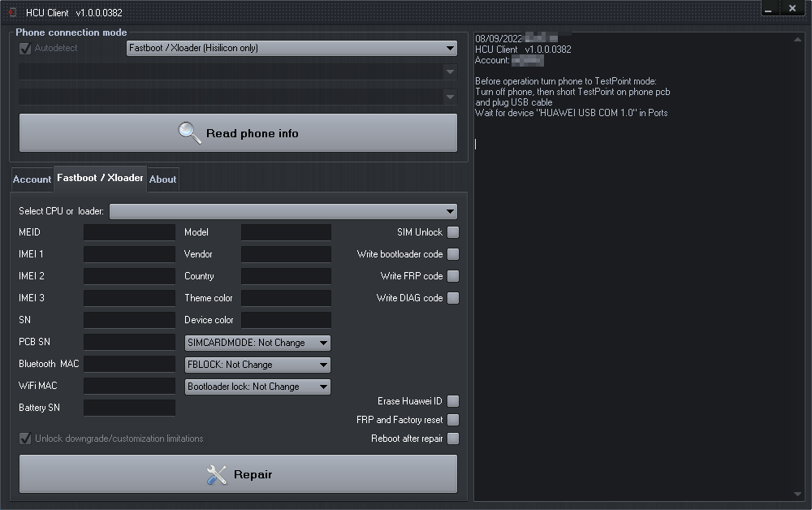812x510 pixels.
Task: Enable the SIM Unlock checkbox
Action: [x=453, y=232]
